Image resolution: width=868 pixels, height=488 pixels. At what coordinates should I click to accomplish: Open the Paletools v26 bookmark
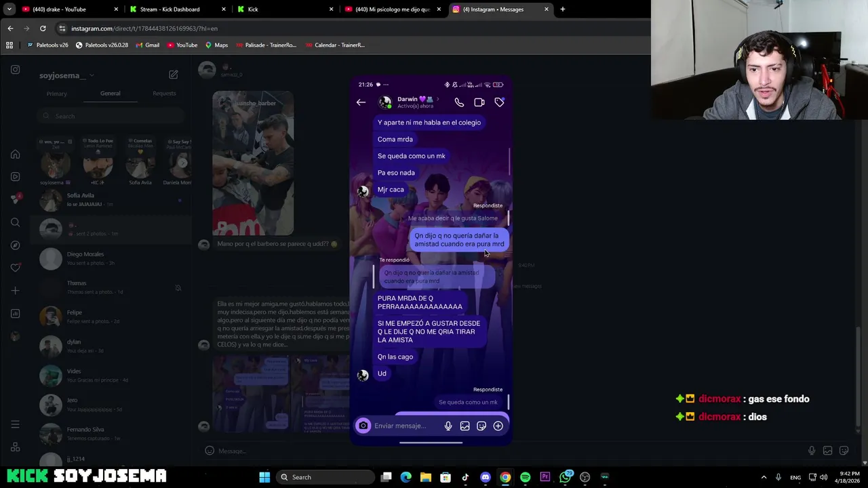(x=47, y=45)
